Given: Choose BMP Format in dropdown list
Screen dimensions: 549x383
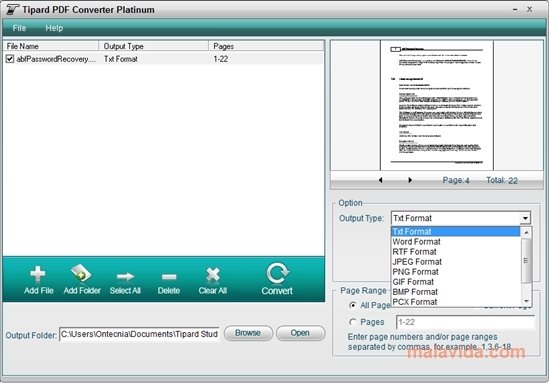Looking at the screenshot, I should 455,292.
